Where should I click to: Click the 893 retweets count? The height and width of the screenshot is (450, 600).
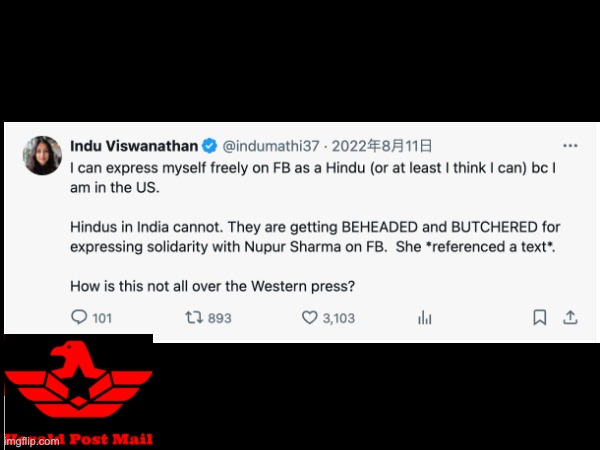click(220, 318)
